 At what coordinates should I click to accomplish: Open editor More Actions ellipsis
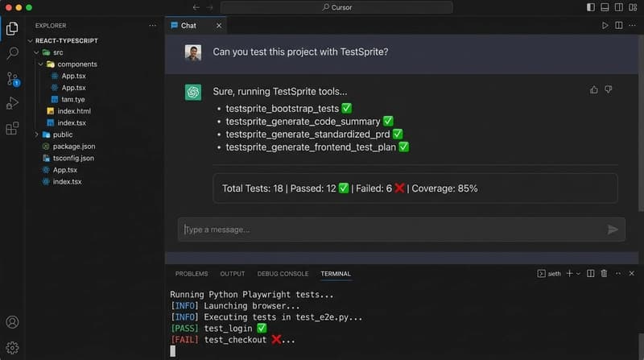click(x=632, y=26)
